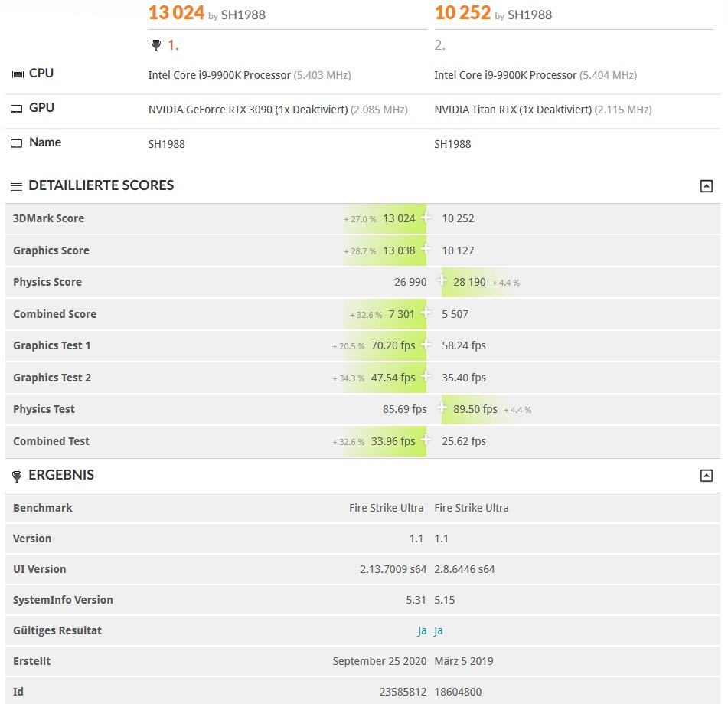Collapse the Detaillierte Scores section
Screen dimensions: 728x704
(706, 186)
